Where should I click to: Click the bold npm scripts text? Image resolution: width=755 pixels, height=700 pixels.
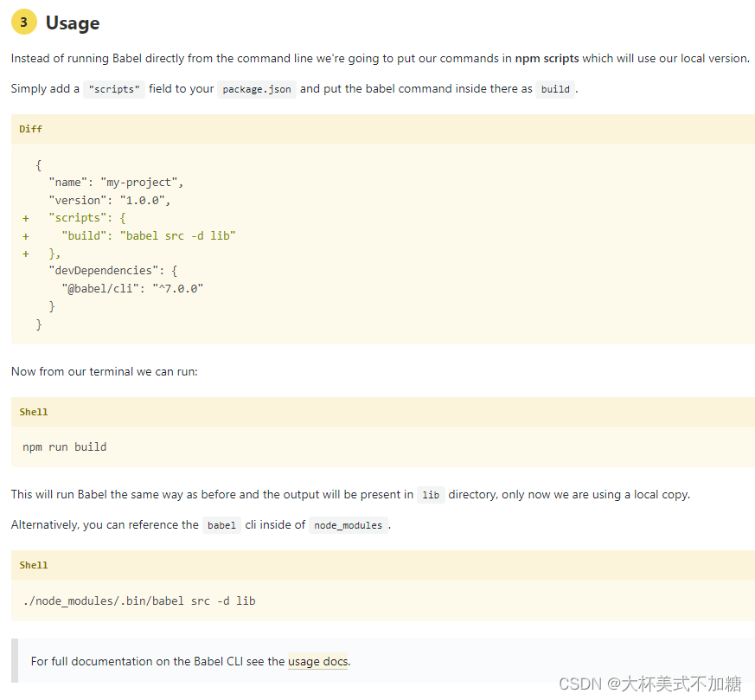(547, 58)
